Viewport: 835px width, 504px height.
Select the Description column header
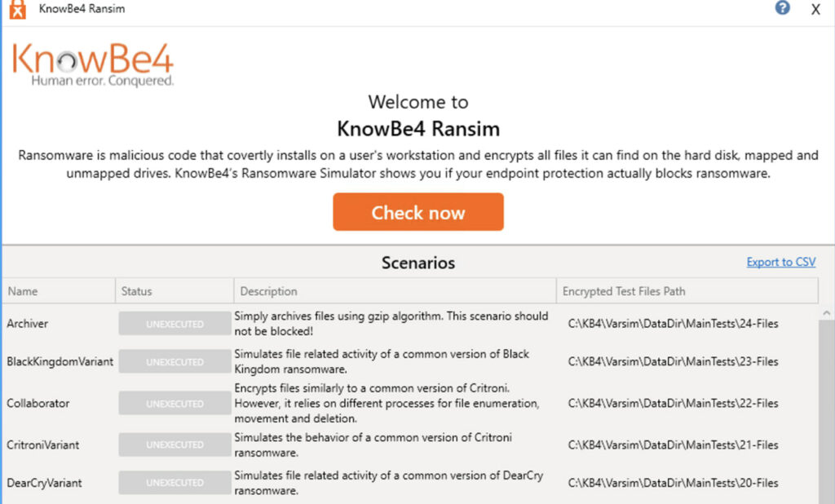pos(395,291)
